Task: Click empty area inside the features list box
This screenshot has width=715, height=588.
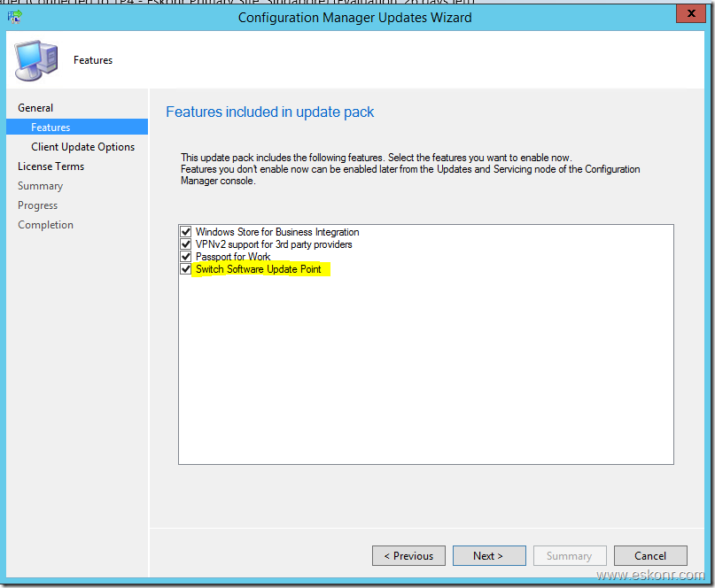Action: coord(425,372)
